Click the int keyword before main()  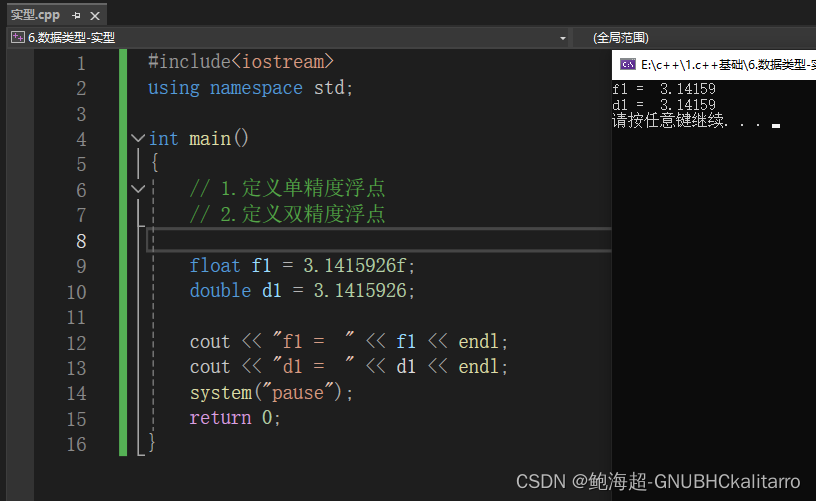pos(163,139)
